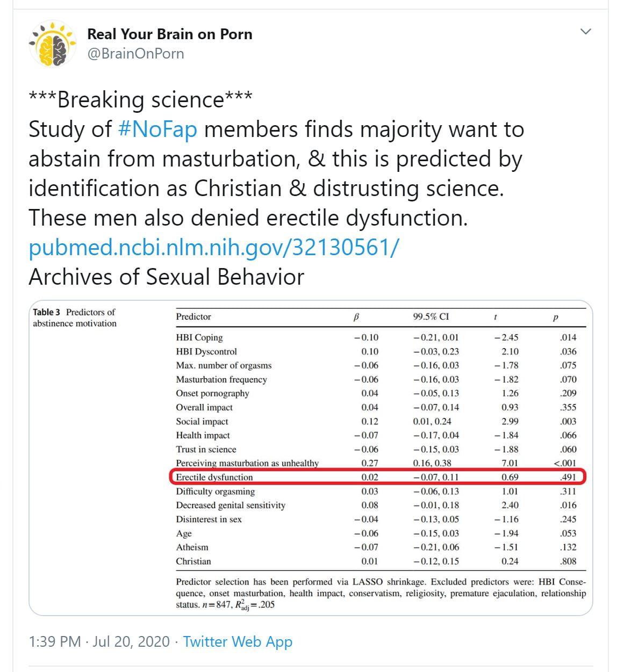Open the #NoFap hashtag

[157, 130]
